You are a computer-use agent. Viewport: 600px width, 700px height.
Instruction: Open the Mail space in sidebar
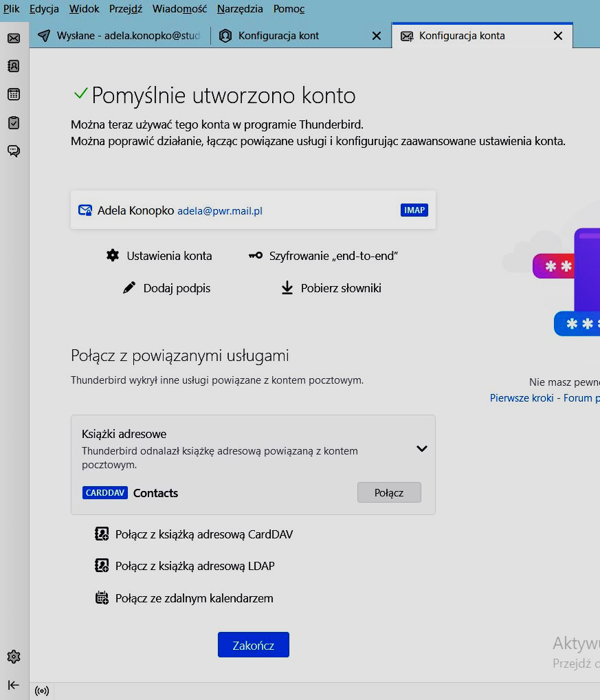tap(14, 38)
